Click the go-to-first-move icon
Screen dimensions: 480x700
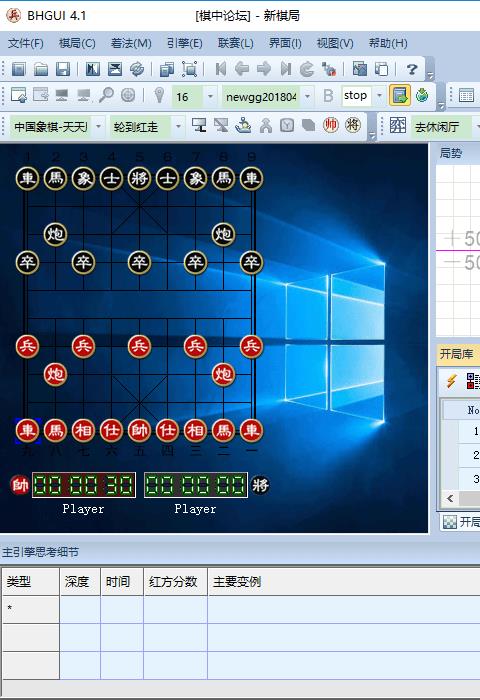coord(221,69)
